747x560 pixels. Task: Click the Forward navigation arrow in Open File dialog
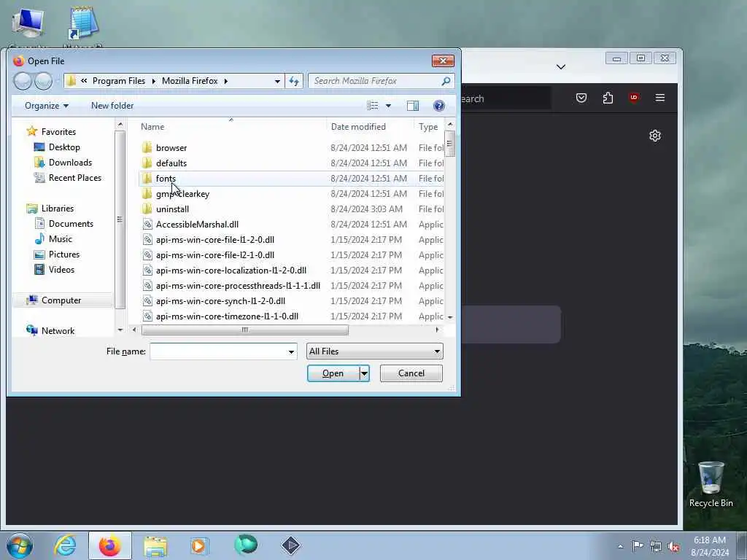click(43, 81)
